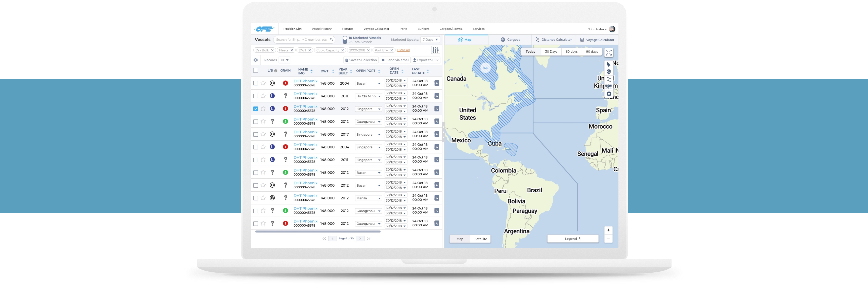Click the map zoom in control
Screen dimensions: 868x285
tap(609, 230)
